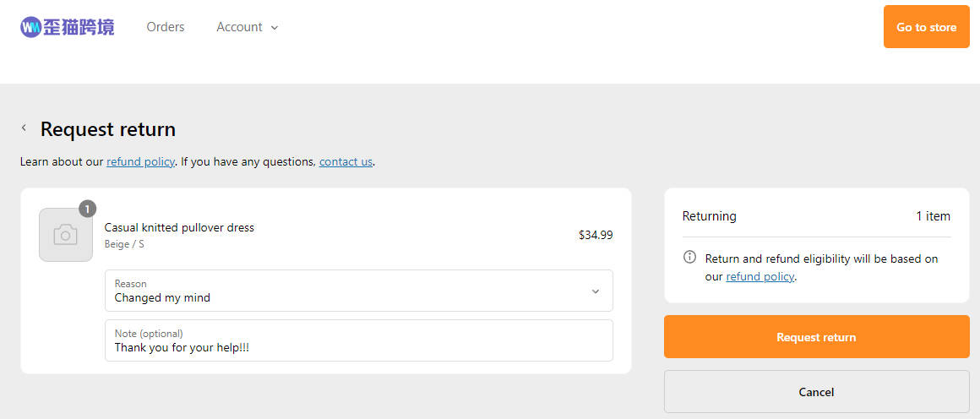Click the store logo icon
Image resolution: width=980 pixels, height=419 pixels.
(67, 27)
